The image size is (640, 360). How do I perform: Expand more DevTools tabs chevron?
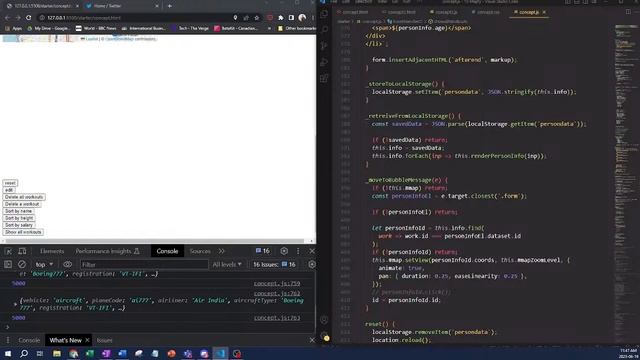click(x=222, y=251)
